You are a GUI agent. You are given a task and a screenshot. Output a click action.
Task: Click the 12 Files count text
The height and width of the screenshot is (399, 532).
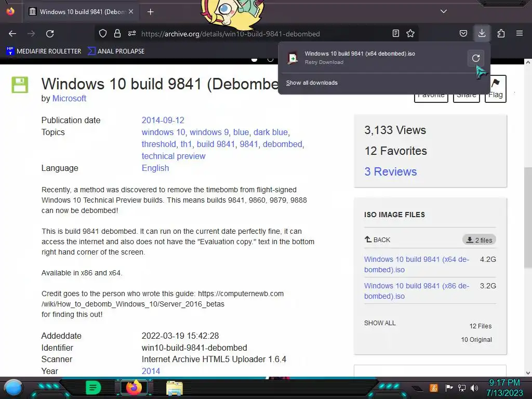(481, 326)
